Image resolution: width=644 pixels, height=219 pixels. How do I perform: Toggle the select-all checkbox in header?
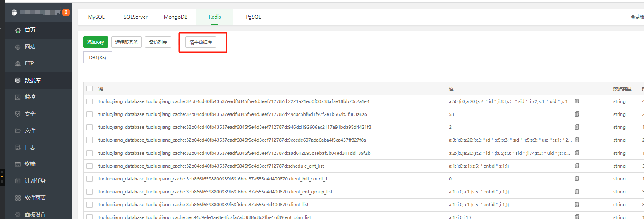(90, 89)
